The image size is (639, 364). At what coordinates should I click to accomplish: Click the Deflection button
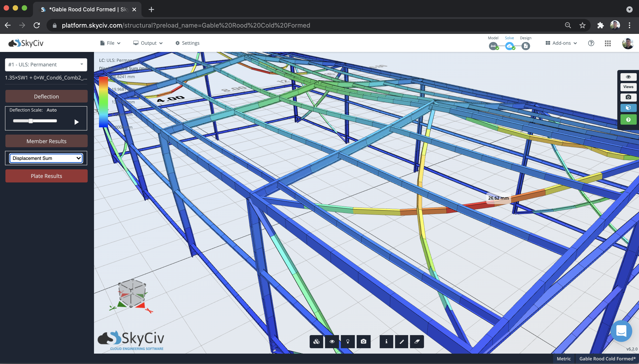tap(47, 96)
